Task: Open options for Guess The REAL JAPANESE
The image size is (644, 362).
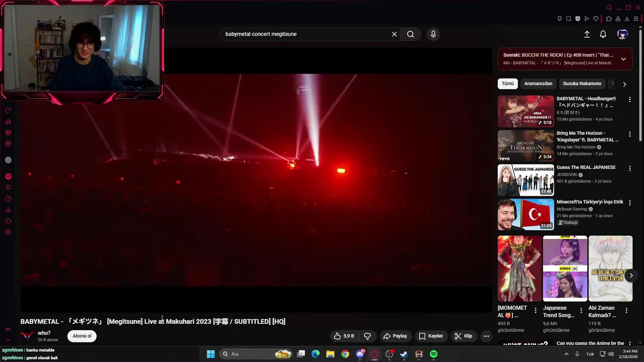Action: pos(629,168)
